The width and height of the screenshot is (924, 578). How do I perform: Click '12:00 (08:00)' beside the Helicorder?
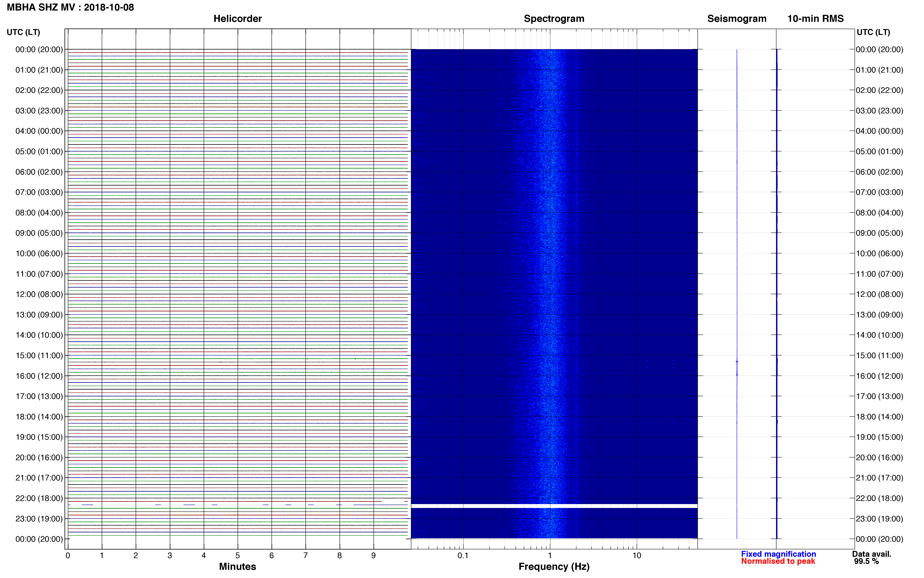point(39,294)
